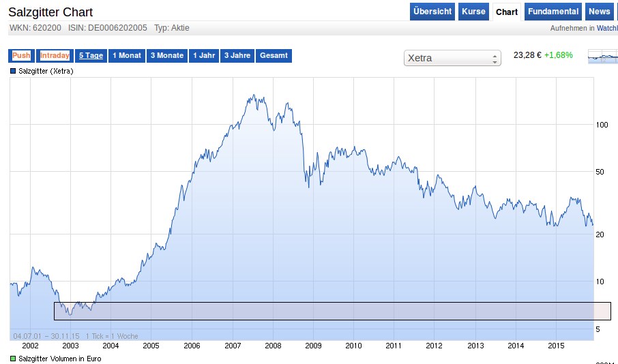Click the Salzgitter Volumen in Euro label
Viewport: 618px width, 364px height.
pyautogui.click(x=60, y=359)
